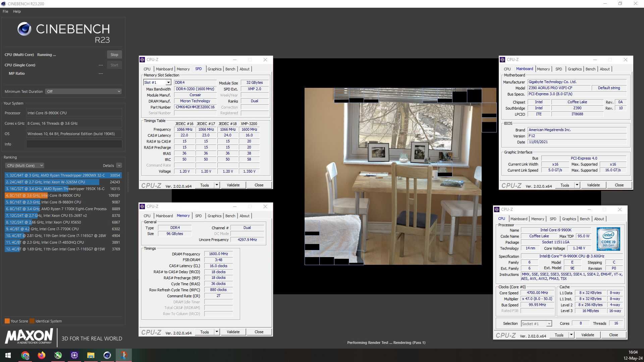Switch to Cinebench taskbar icon
This screenshot has height=362, width=644.
[x=107, y=355]
